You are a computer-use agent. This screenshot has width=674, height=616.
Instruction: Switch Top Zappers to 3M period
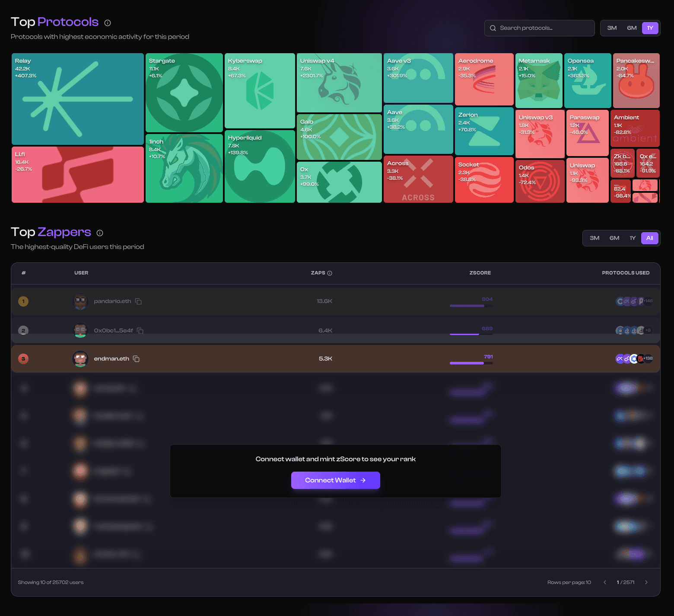point(595,238)
